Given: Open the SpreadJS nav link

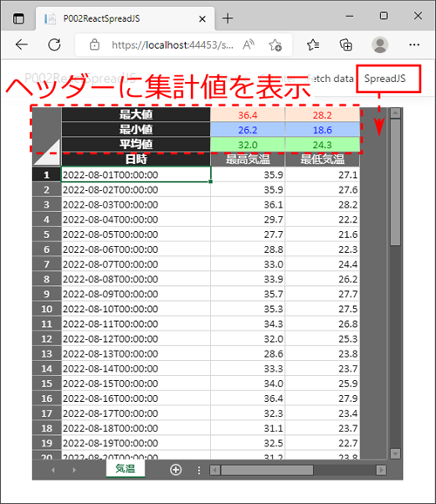Looking at the screenshot, I should pos(385,78).
